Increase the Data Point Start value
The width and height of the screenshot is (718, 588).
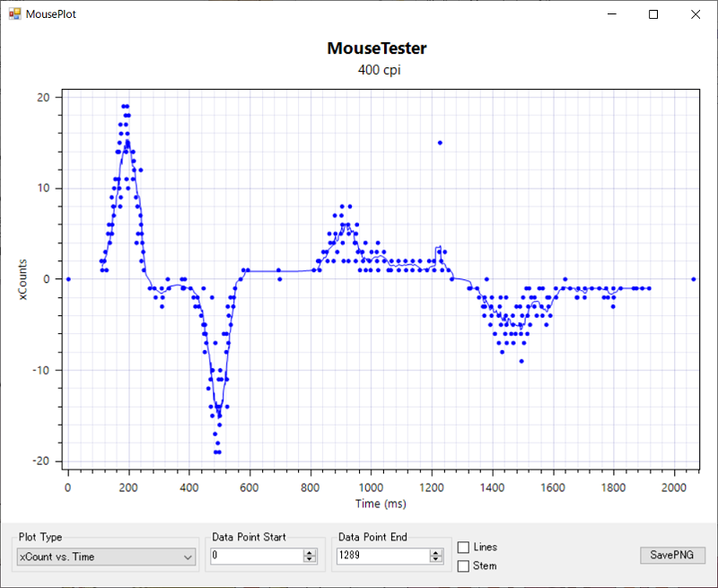(310, 552)
